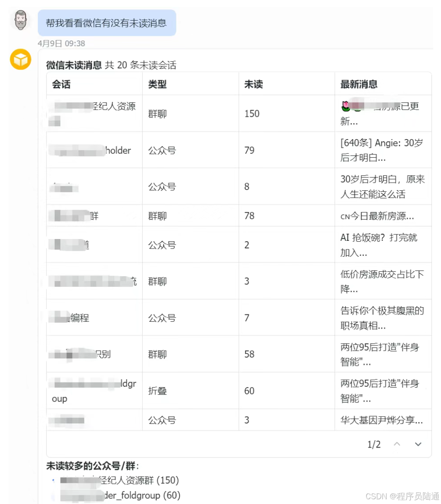Viewport: 441px width, 504px height.
Task: Click the unread count 2
Action: coord(247,245)
